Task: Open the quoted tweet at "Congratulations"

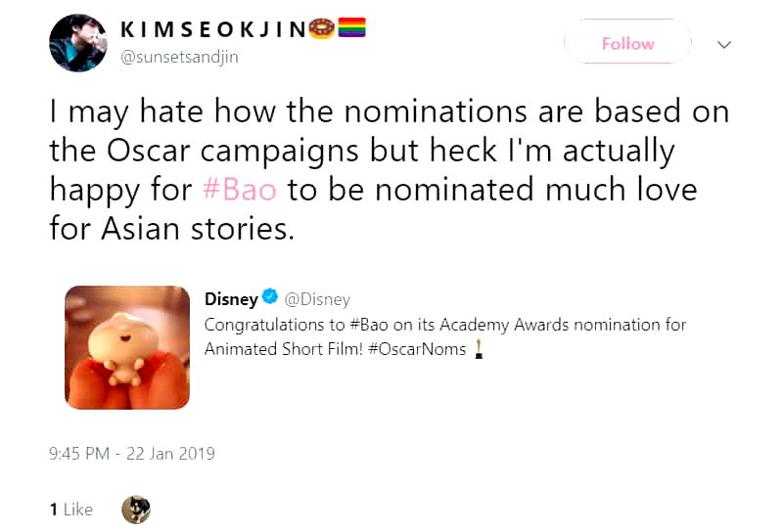Action: (260, 325)
